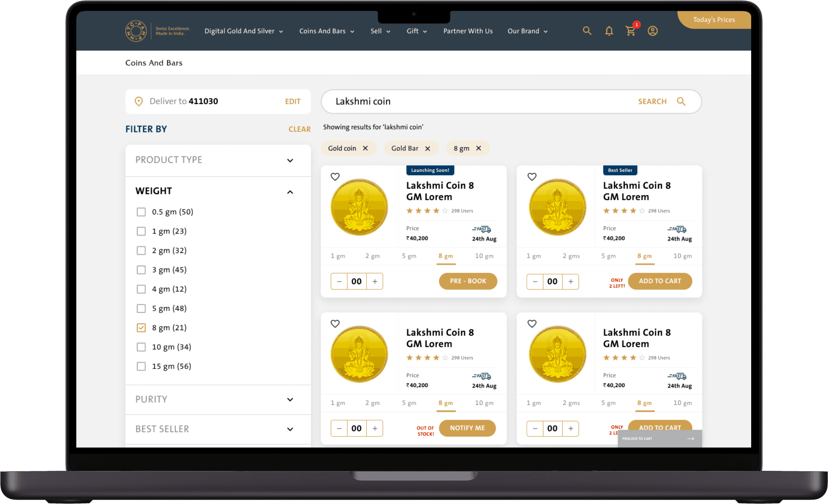This screenshot has height=504, width=828.
Task: Open the Coins And Bars menu
Action: click(x=326, y=31)
